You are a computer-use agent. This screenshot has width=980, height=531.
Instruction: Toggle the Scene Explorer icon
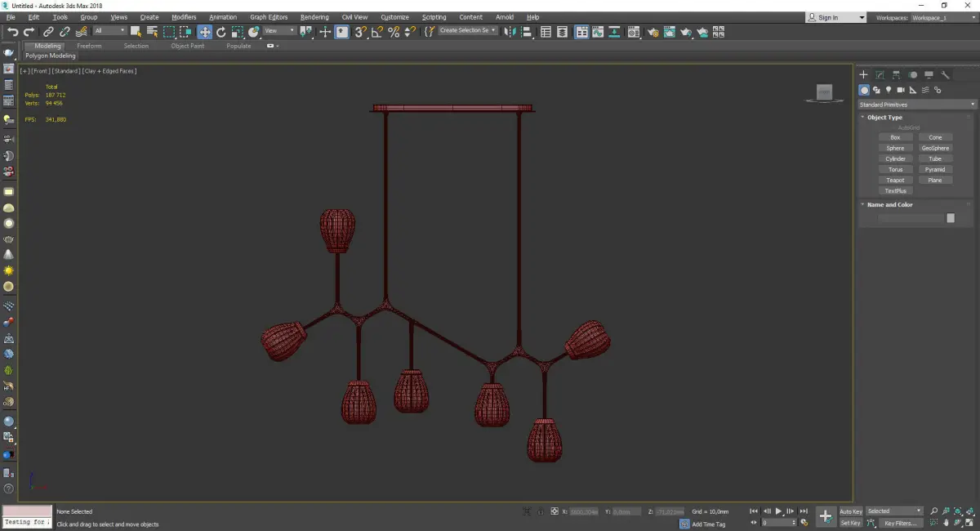[546, 32]
